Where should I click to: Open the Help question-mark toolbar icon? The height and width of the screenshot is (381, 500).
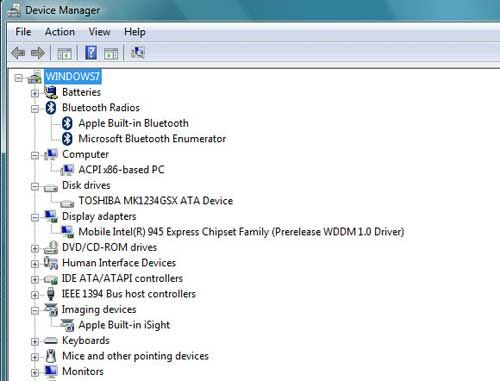tap(91, 53)
